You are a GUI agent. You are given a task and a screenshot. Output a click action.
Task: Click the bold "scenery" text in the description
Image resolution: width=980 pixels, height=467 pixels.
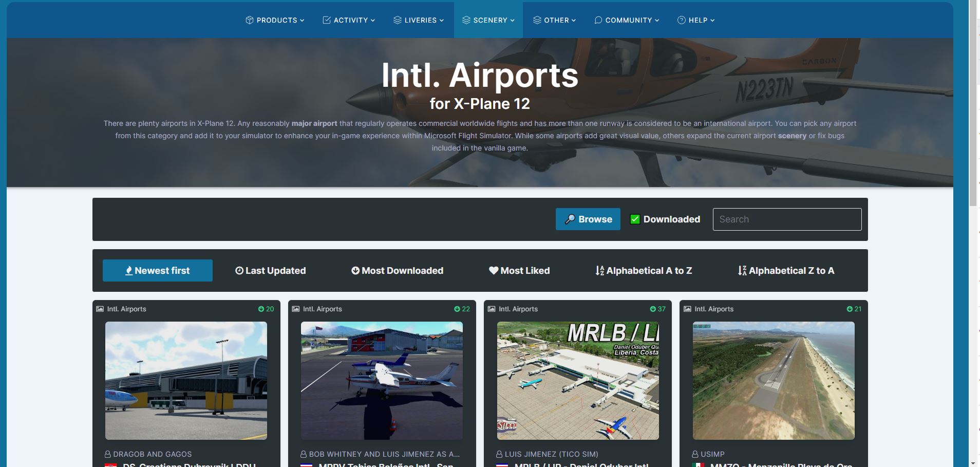click(x=792, y=136)
